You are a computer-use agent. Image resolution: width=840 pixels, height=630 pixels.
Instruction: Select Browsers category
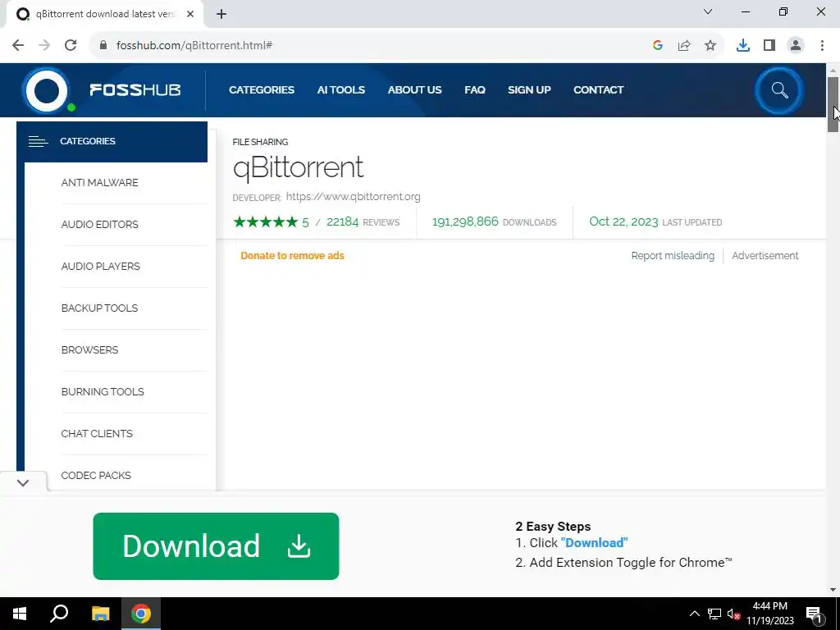(89, 349)
